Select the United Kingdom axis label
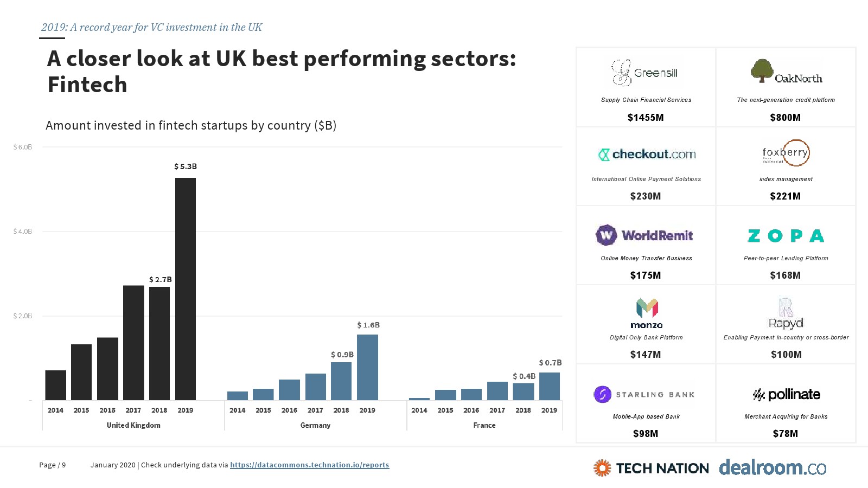 click(x=133, y=425)
